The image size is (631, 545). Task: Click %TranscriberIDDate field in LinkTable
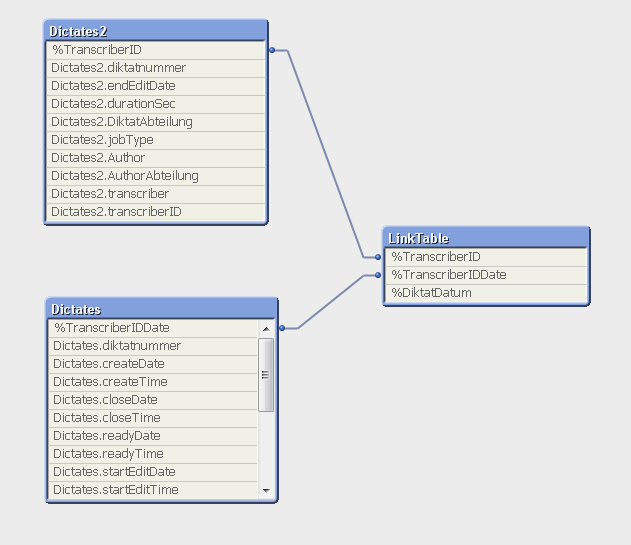coord(486,275)
